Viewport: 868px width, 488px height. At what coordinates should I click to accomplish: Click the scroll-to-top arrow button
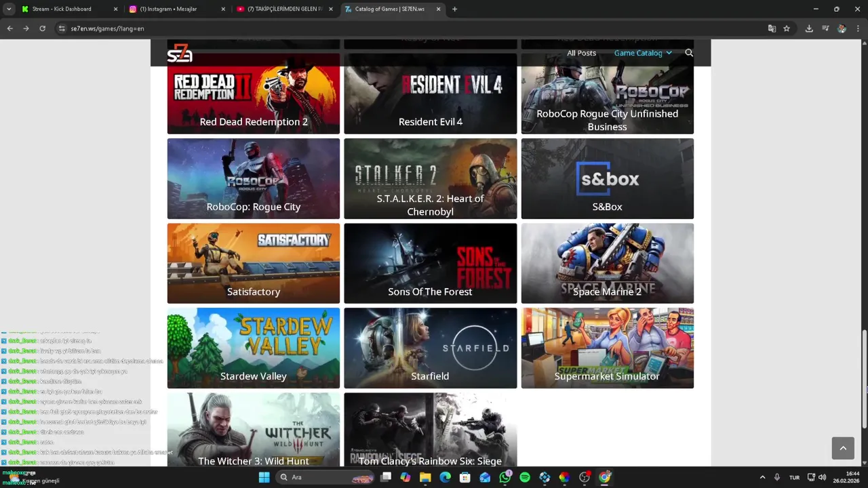[843, 448]
